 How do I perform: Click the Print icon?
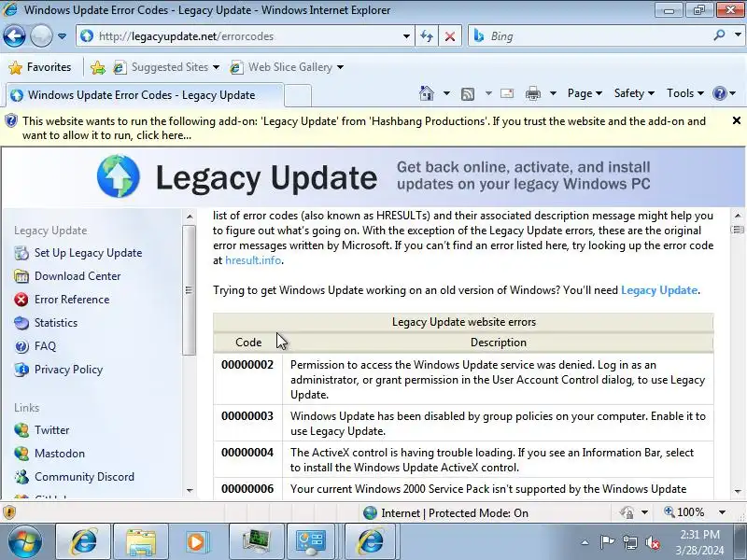532,94
